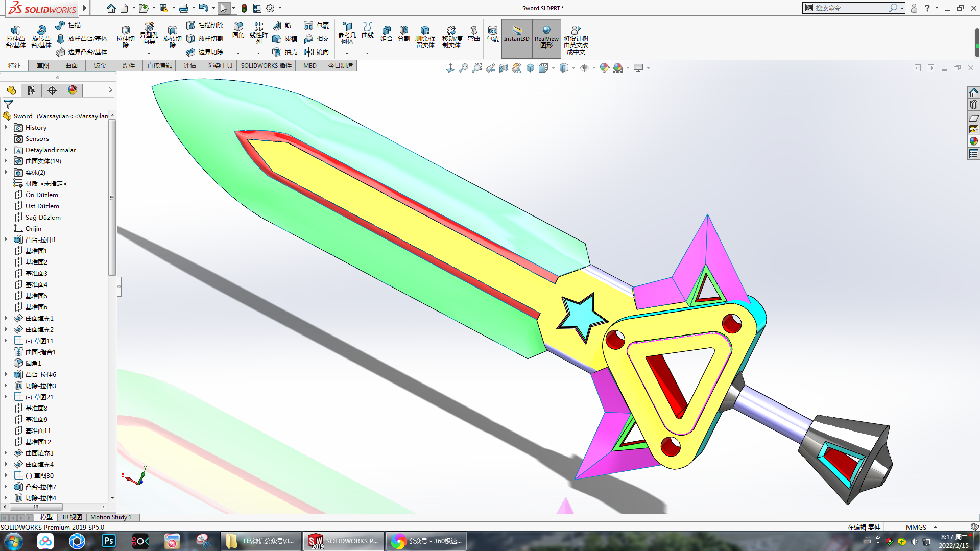Click the Rebuild traffic light icon
This screenshot has height=551, width=980.
[x=244, y=8]
